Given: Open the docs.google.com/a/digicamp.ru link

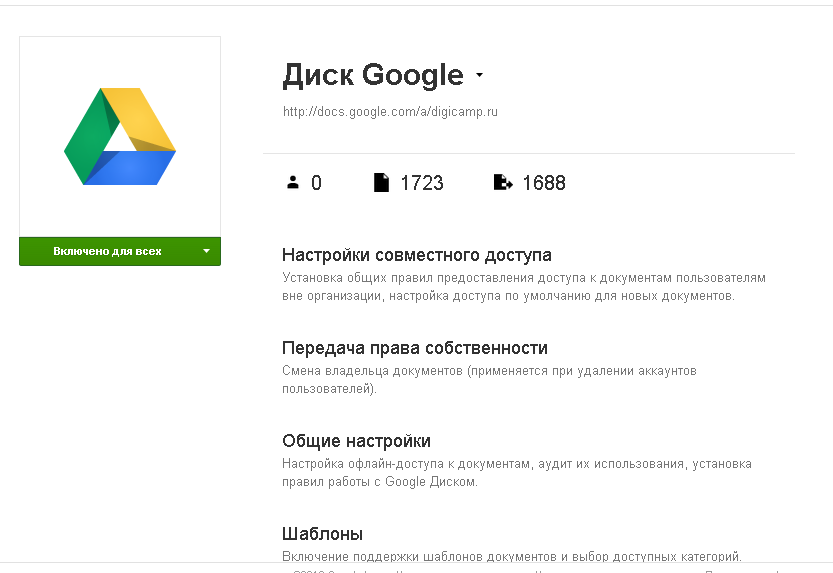Looking at the screenshot, I should pos(390,112).
